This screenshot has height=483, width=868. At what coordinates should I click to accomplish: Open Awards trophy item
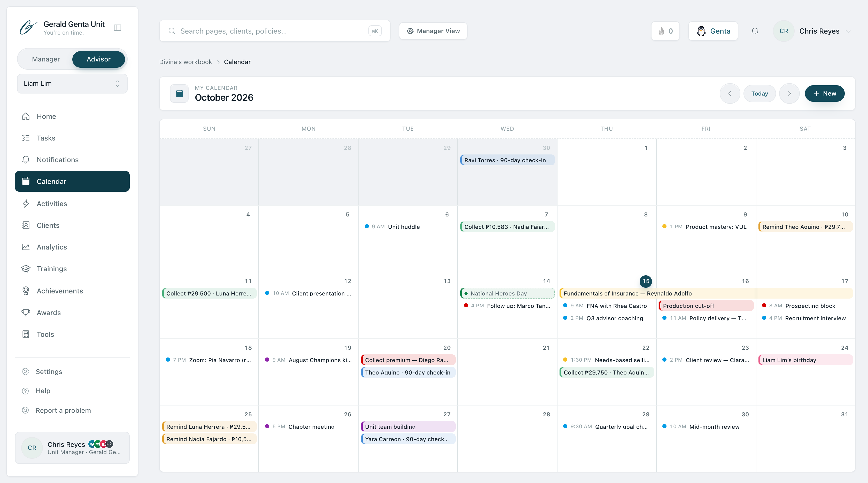point(72,313)
